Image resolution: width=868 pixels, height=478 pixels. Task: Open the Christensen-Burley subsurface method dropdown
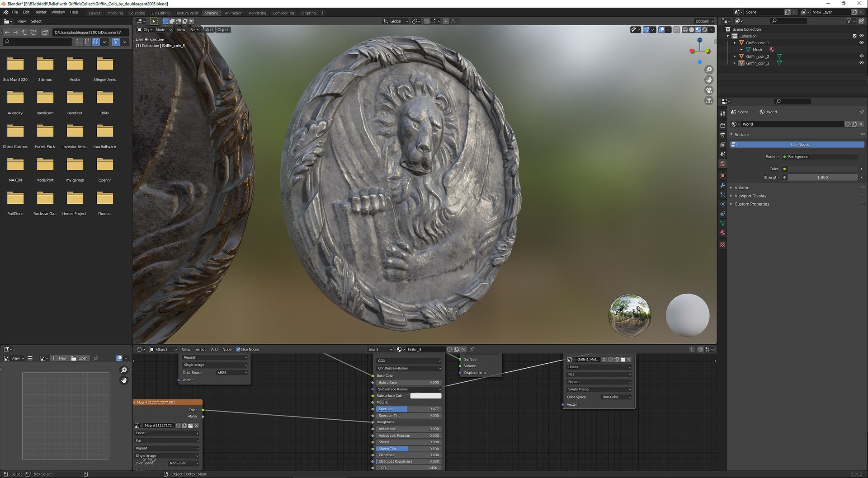point(409,368)
